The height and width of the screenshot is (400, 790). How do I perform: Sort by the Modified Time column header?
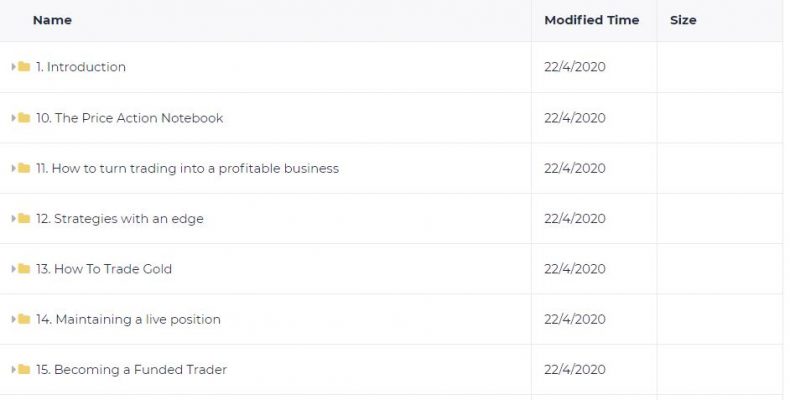coord(591,20)
